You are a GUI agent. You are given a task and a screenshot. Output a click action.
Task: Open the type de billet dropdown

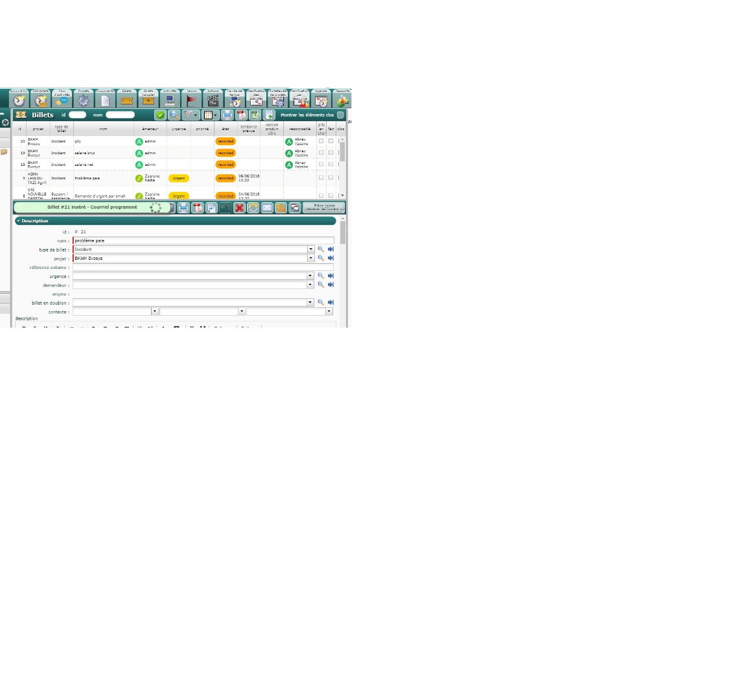pos(311,249)
